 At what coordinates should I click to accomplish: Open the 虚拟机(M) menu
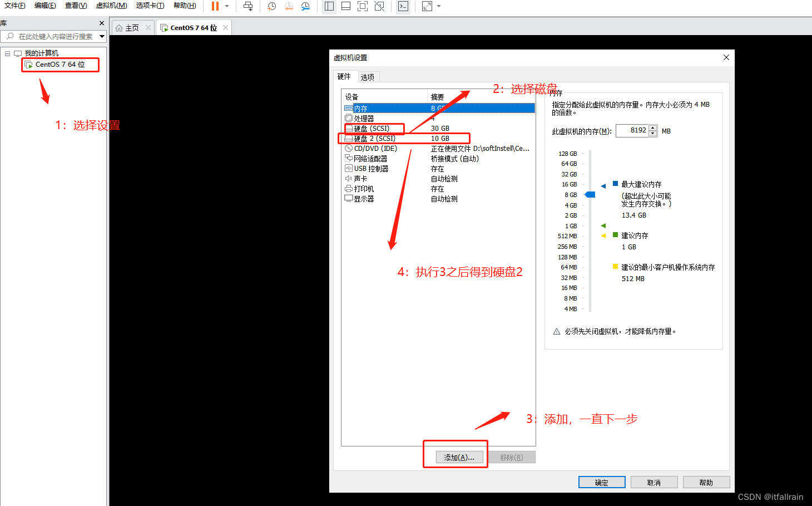(x=111, y=6)
